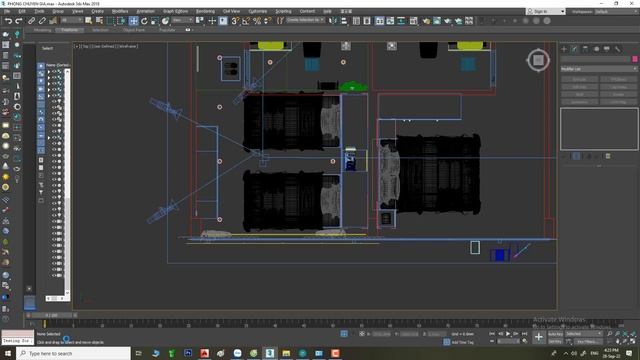Toggle 3D Snaps button
Image resolution: width=640 pixels, height=360 pixels.
tap(235, 21)
